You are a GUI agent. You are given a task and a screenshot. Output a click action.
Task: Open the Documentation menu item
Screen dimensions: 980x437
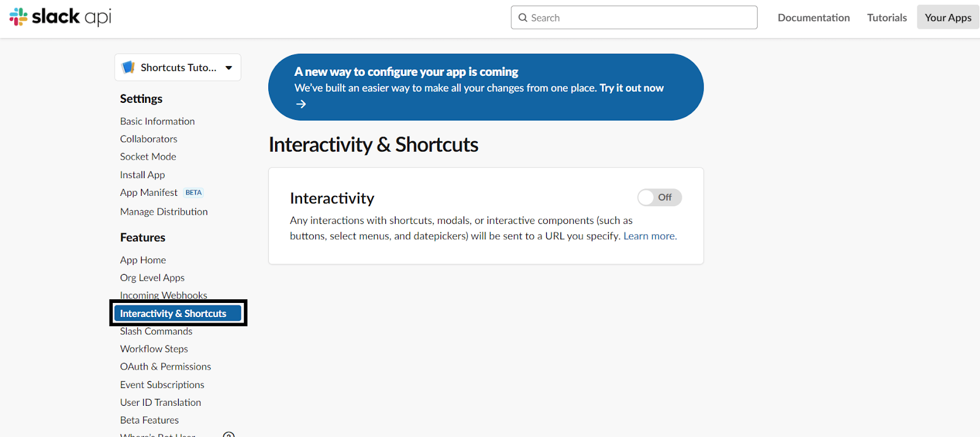pos(813,17)
